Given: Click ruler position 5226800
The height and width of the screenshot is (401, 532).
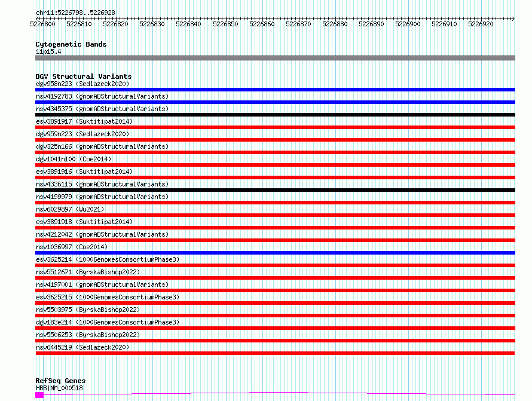Looking at the screenshot, I should [x=42, y=24].
